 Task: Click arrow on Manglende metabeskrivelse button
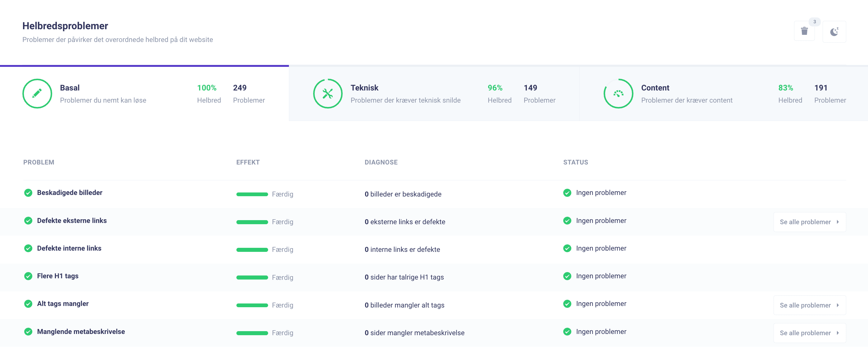point(838,333)
